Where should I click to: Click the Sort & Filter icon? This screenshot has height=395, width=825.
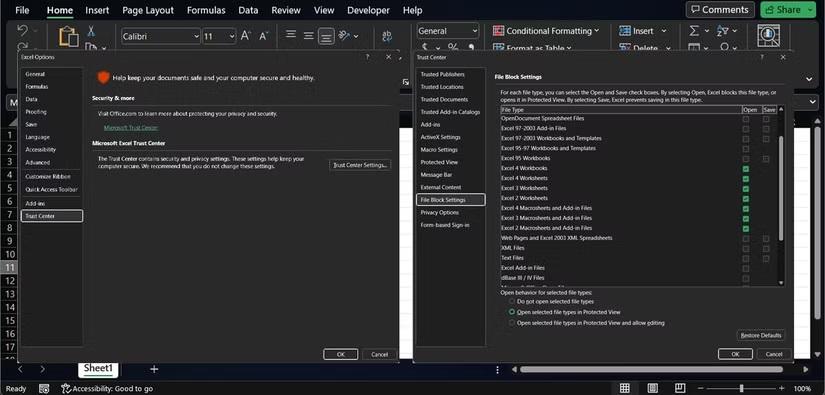click(x=723, y=31)
